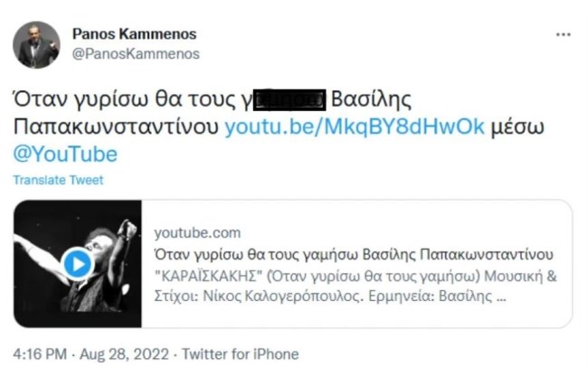Click Translate Tweet
The image size is (588, 367).
pos(58,180)
